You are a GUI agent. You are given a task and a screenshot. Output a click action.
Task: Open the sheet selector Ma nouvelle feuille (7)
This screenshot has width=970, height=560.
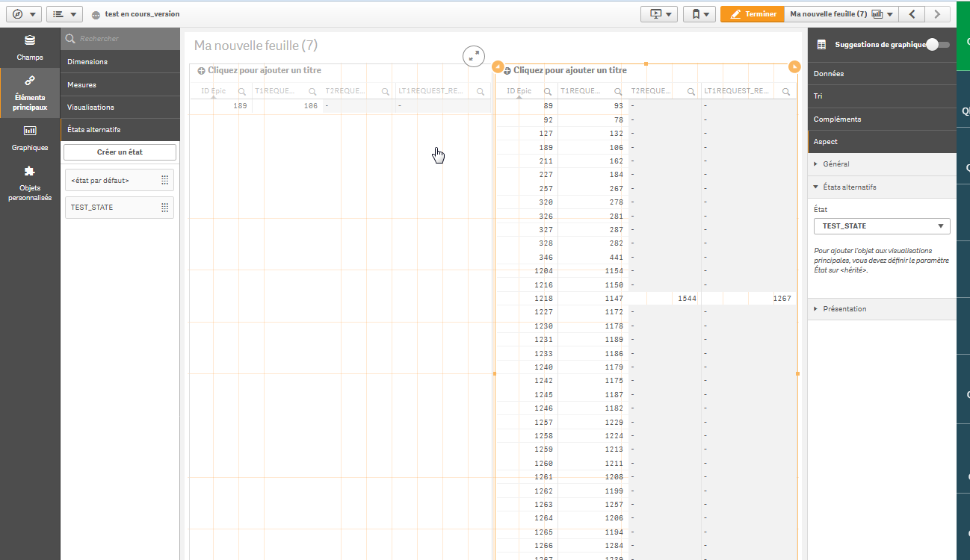pos(840,14)
